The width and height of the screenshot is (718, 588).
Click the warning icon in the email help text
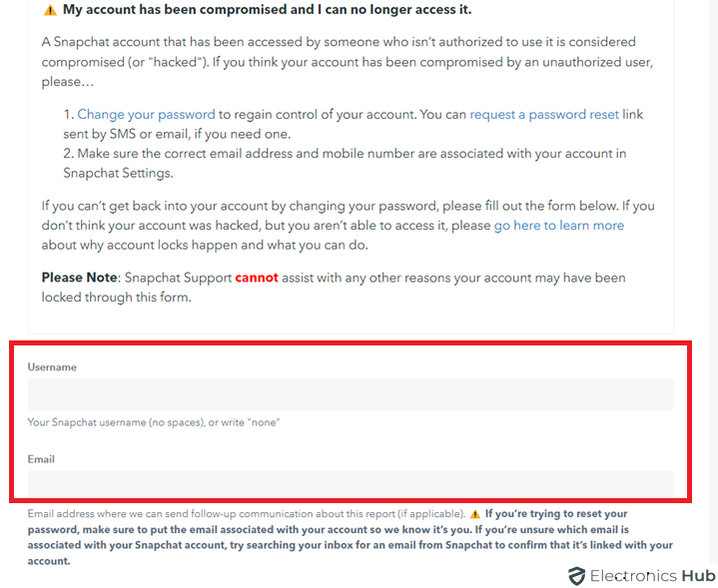pyautogui.click(x=475, y=514)
